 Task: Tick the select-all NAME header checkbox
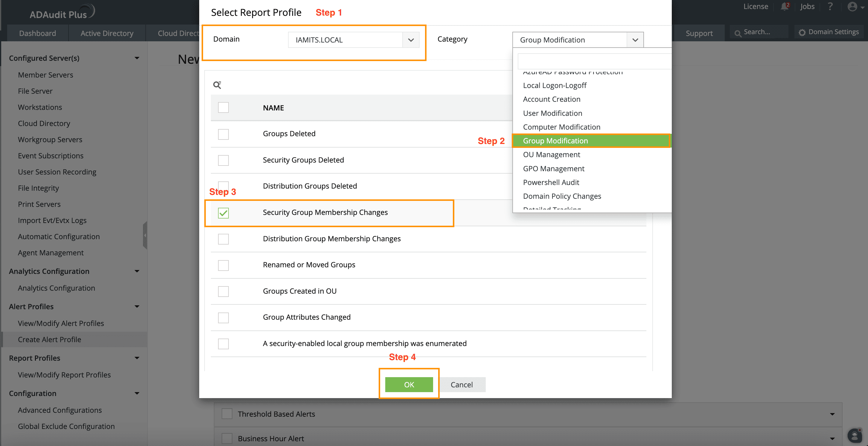coord(223,107)
